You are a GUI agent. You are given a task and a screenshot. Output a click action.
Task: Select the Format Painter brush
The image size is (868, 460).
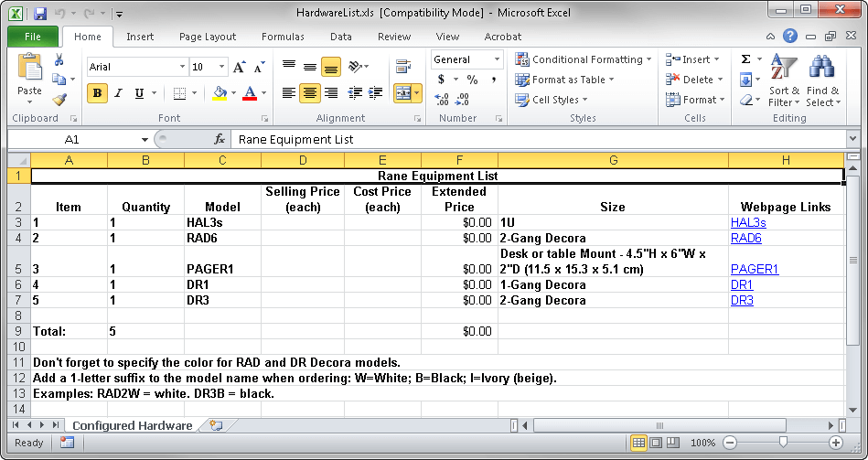coord(59,100)
